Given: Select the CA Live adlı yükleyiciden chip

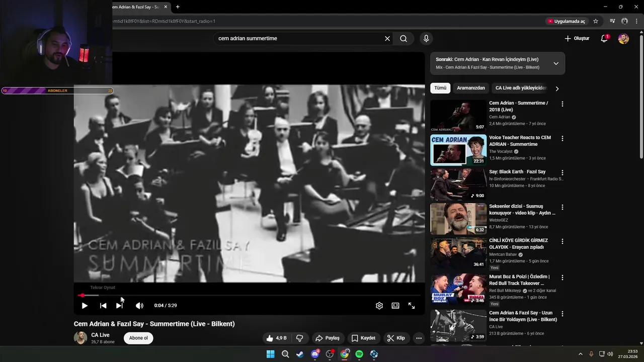Looking at the screenshot, I should (x=520, y=88).
